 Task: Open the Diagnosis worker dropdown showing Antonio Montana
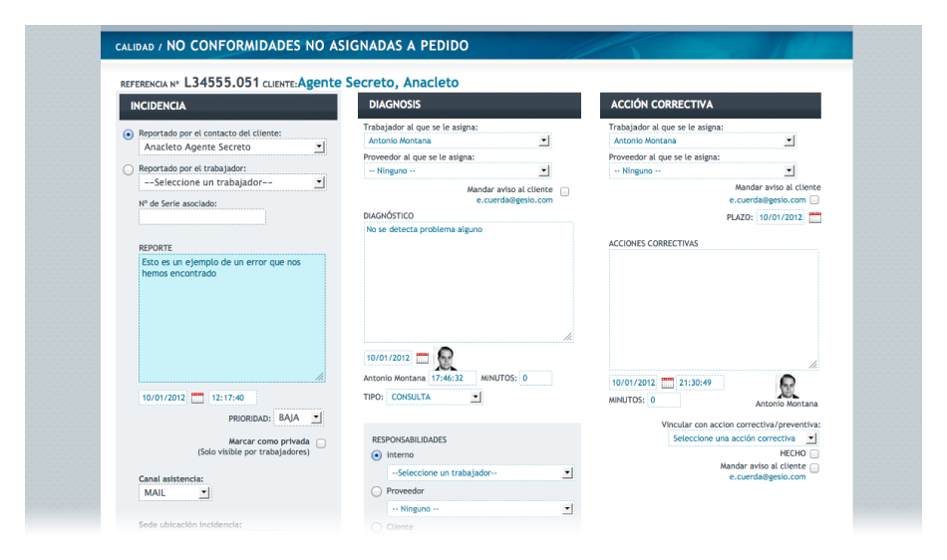pos(457,140)
